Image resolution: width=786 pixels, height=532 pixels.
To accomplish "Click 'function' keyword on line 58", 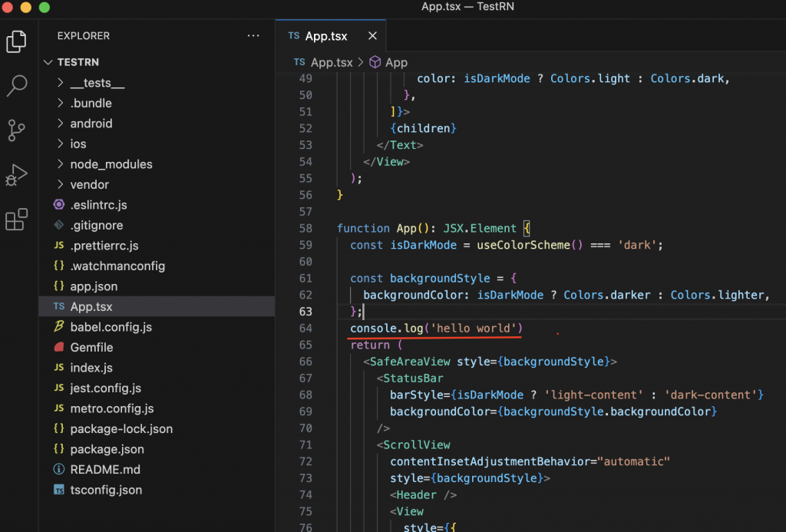I will click(363, 228).
